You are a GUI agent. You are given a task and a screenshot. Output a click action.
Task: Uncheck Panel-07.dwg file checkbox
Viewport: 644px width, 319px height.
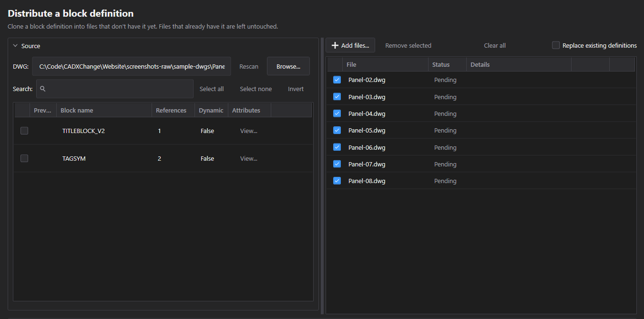click(x=337, y=164)
